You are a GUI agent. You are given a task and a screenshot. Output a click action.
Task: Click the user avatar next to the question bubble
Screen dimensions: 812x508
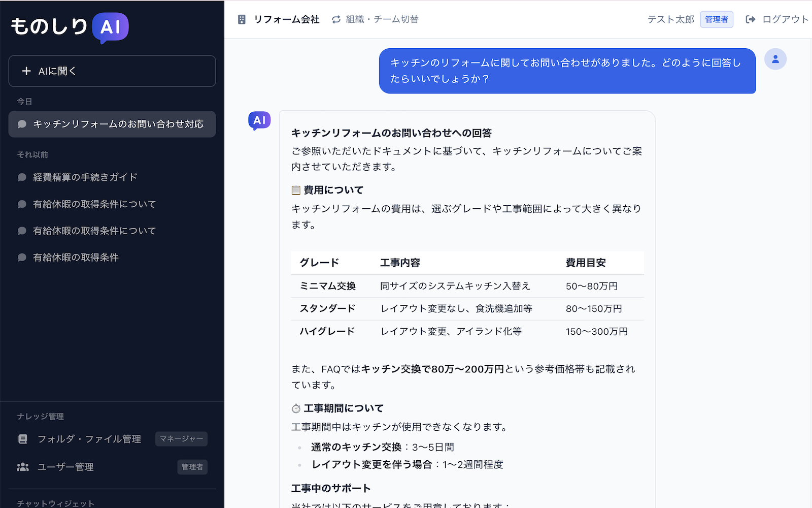click(775, 59)
